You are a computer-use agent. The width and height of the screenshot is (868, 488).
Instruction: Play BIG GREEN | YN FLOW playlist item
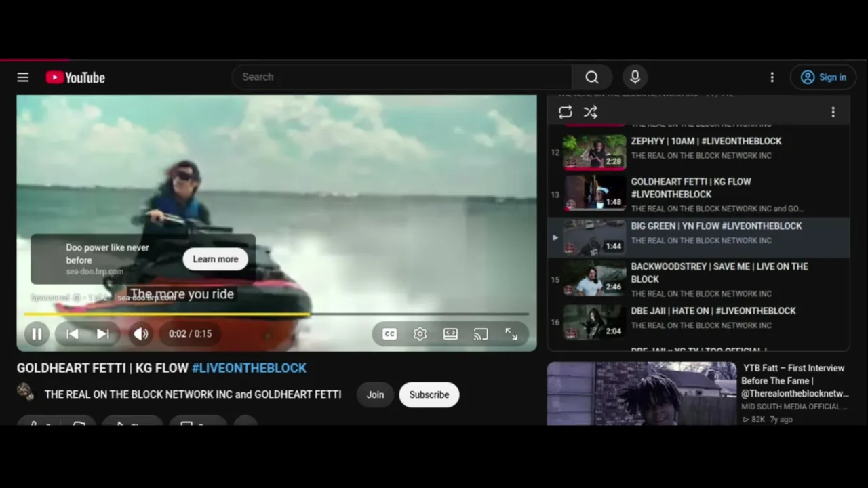(x=698, y=238)
